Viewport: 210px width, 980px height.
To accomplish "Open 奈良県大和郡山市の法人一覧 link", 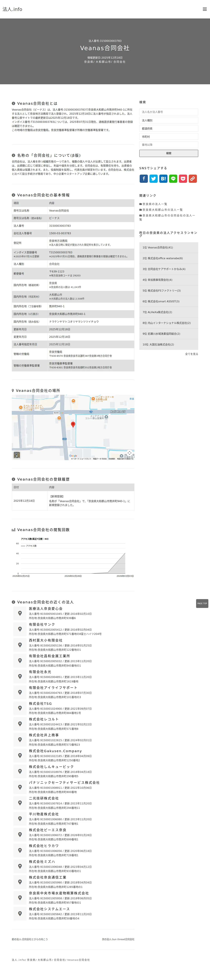I will click(x=162, y=210).
